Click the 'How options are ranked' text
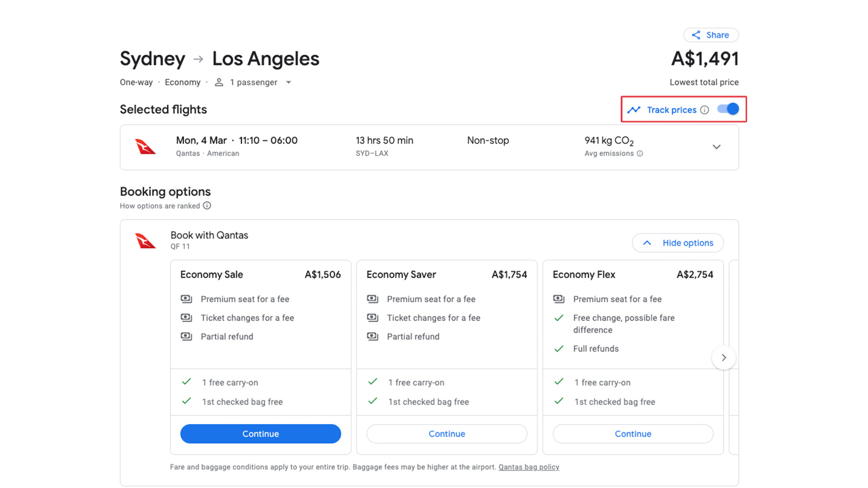The image size is (868, 488). (x=160, y=206)
